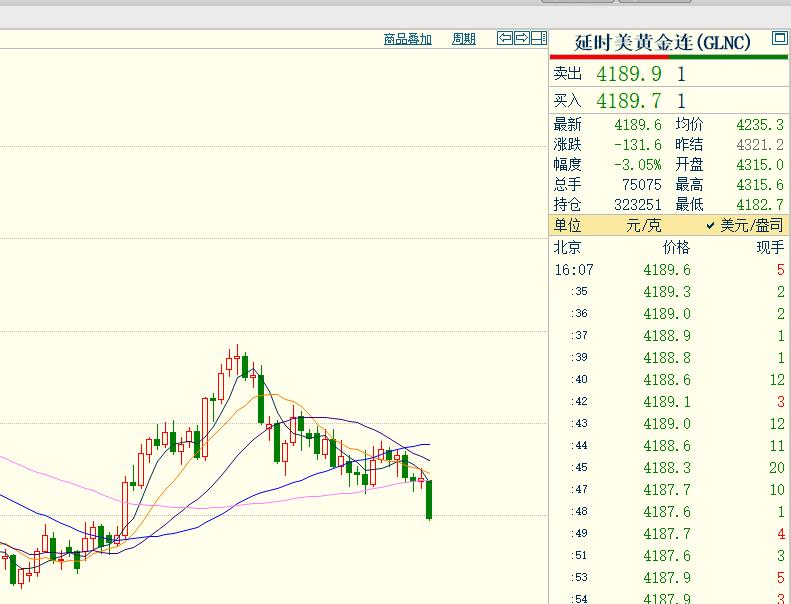
Task: Click the 延时美黄金连(GLNC) title
Action: [662, 42]
